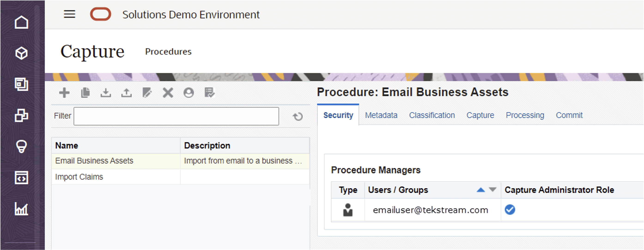Click the checklist verify toolbar icon

click(209, 93)
